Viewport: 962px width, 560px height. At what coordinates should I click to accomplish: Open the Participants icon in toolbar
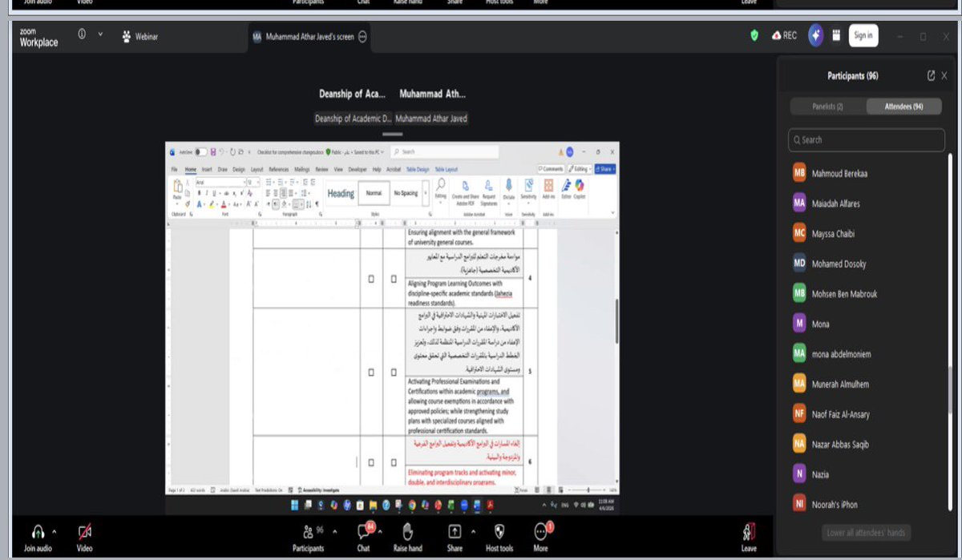click(x=308, y=532)
